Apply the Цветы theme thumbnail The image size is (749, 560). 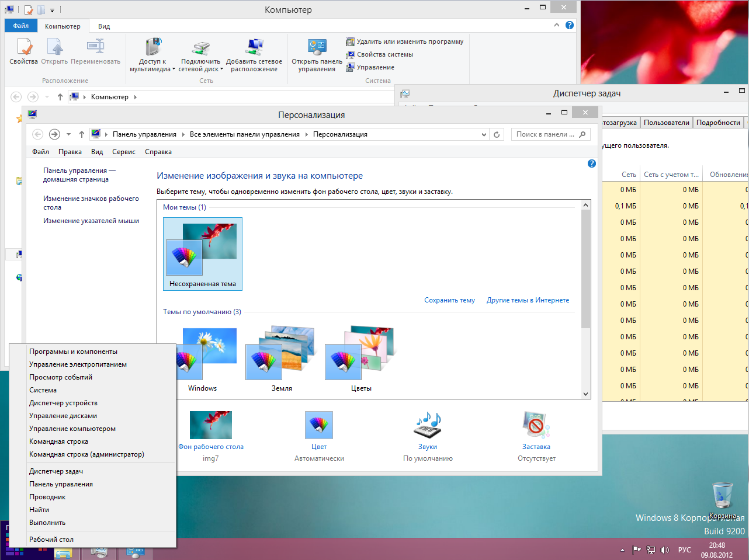(362, 359)
